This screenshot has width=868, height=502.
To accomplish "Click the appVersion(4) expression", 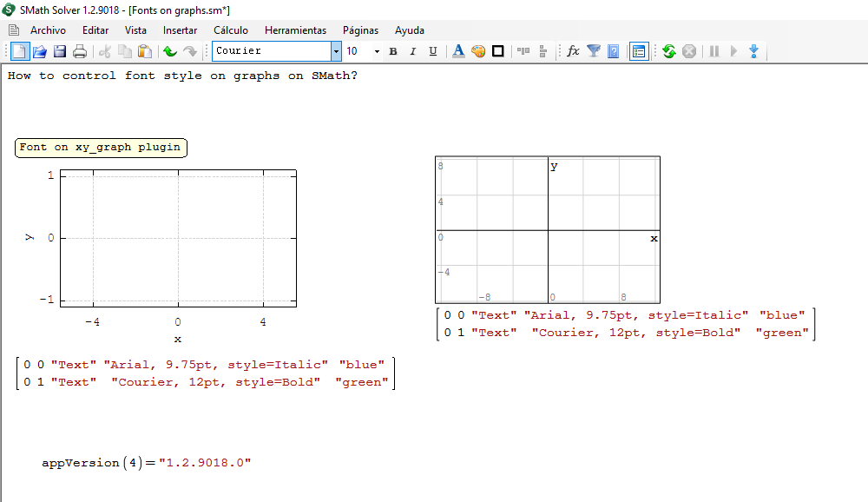I will coord(146,463).
